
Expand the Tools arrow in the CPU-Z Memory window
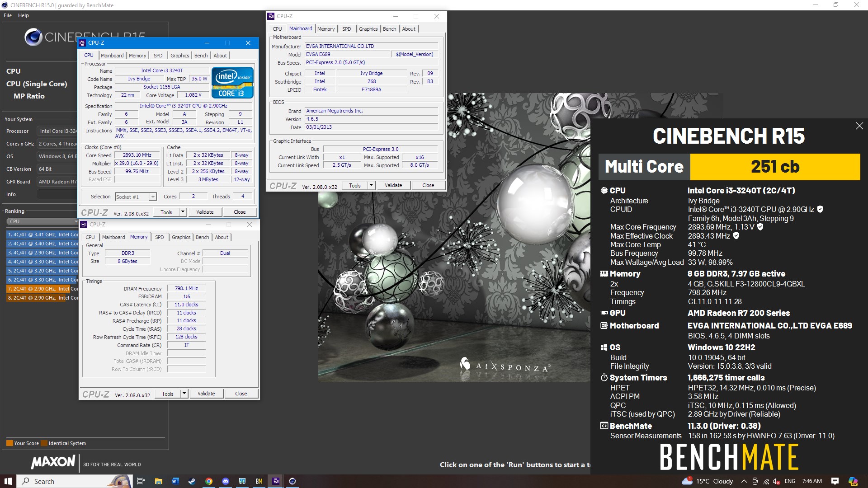point(184,394)
